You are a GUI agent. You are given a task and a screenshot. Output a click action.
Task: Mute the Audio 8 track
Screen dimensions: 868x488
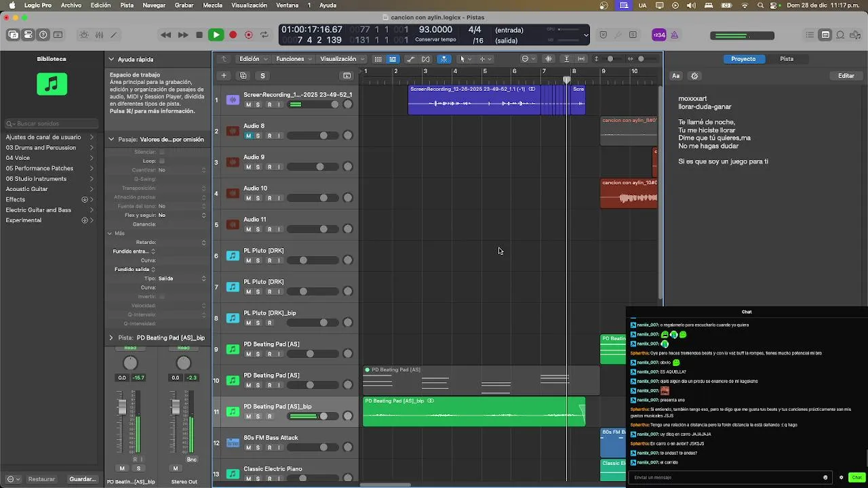click(248, 136)
